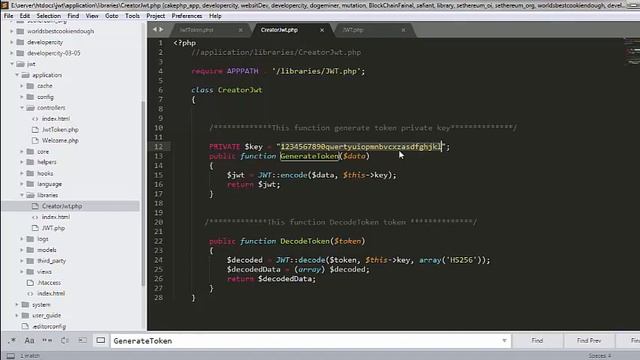640x360 pixels.
Task: Toggle case sensitive search (Aa)
Action: pyautogui.click(x=29, y=340)
